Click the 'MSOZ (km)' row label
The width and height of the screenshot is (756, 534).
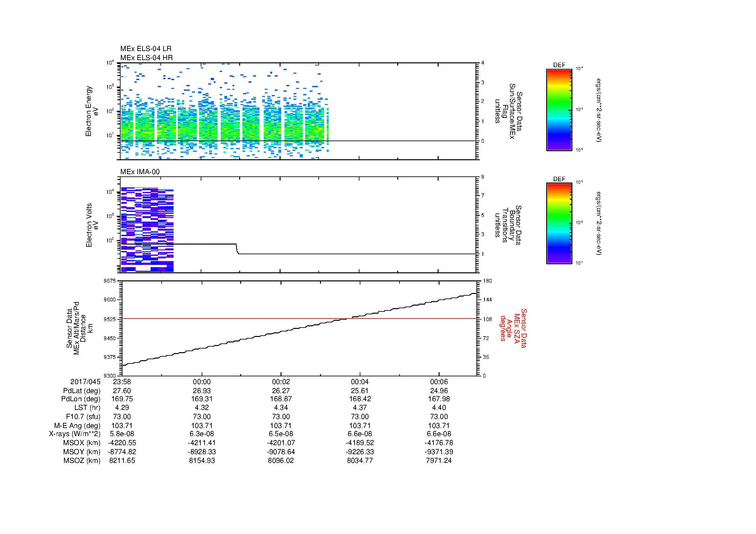tap(82, 461)
